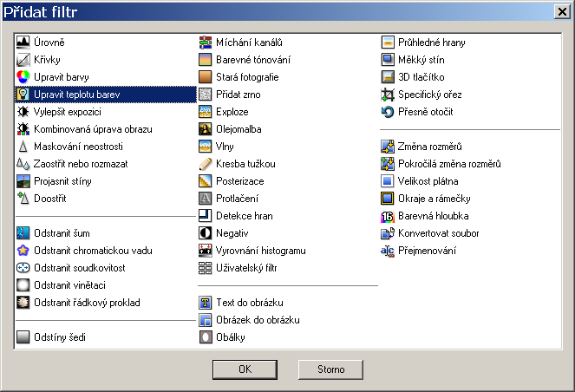Select the pencil icon for Kresba tužkou
The image size is (575, 392).
point(205,164)
